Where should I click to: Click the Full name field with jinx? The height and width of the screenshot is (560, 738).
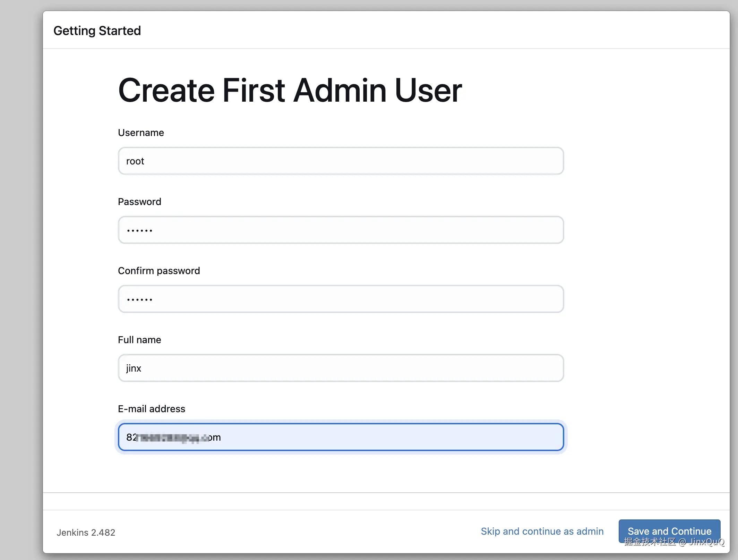[341, 368]
